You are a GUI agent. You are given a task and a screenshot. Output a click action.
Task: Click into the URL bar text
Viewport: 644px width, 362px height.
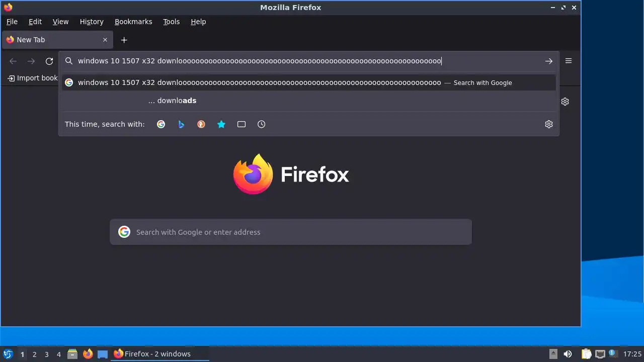260,61
